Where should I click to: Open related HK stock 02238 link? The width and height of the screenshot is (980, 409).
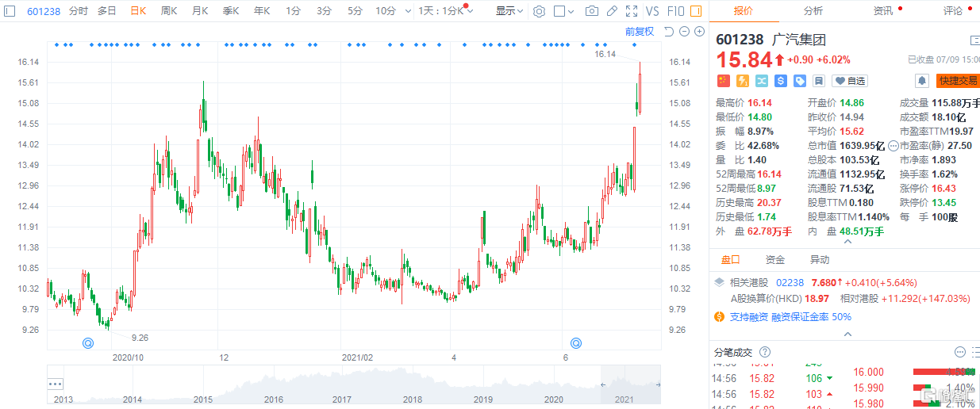(789, 282)
